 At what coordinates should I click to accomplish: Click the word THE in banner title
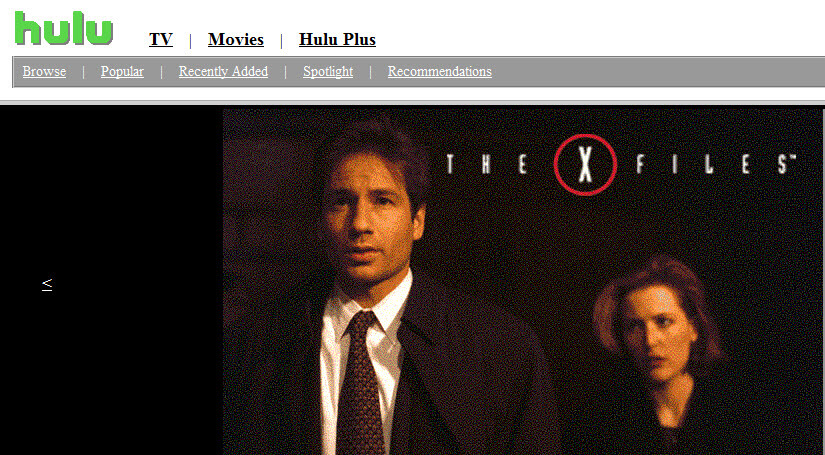tap(487, 165)
